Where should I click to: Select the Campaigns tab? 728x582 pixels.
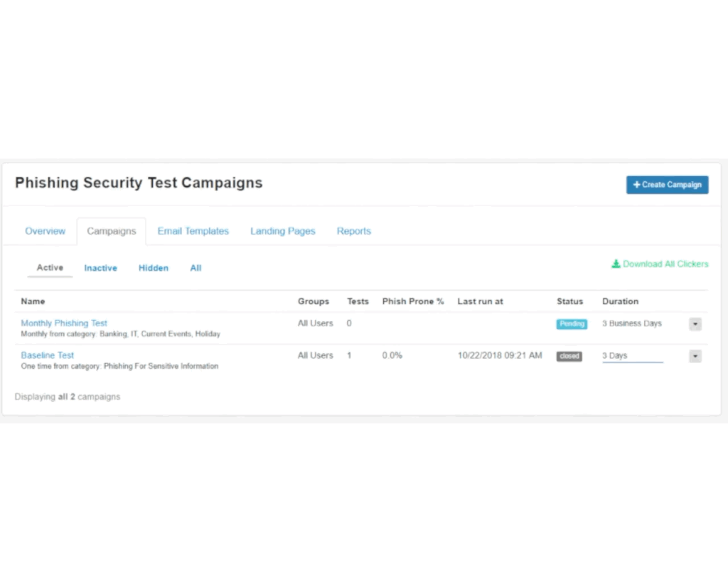coord(111,231)
